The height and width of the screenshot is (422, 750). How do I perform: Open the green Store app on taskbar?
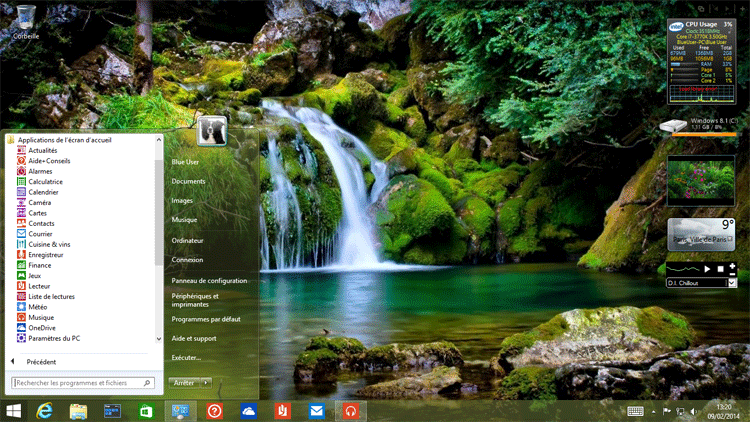pyautogui.click(x=146, y=411)
